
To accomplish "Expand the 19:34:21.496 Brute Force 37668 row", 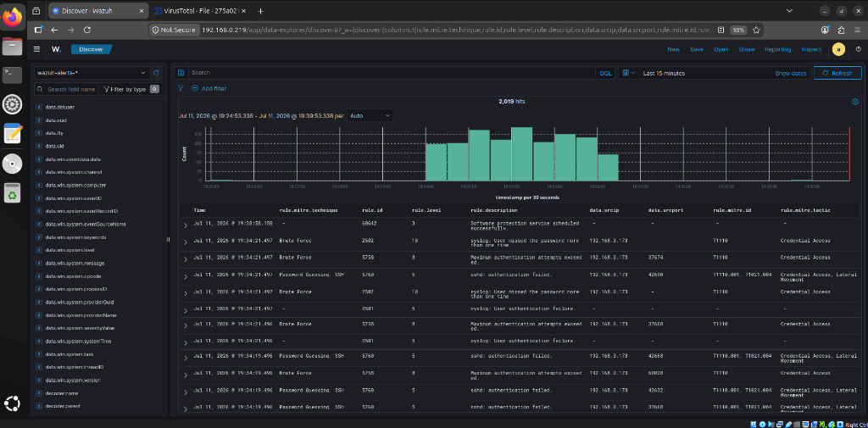I will click(x=186, y=326).
